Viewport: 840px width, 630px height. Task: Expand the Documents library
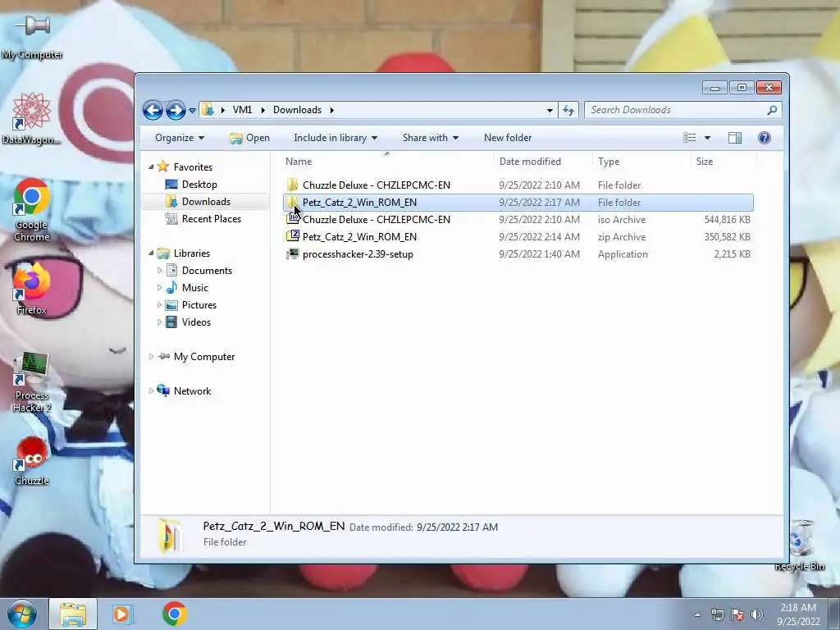coord(159,271)
